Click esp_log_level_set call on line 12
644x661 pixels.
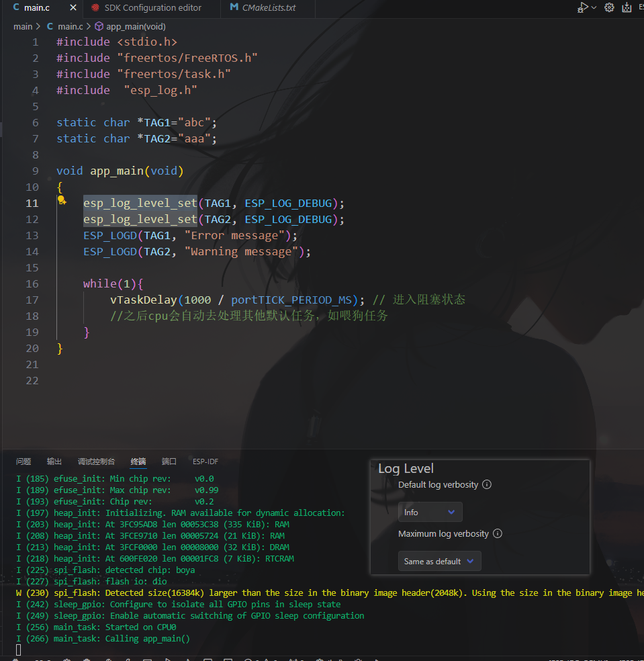[140, 219]
